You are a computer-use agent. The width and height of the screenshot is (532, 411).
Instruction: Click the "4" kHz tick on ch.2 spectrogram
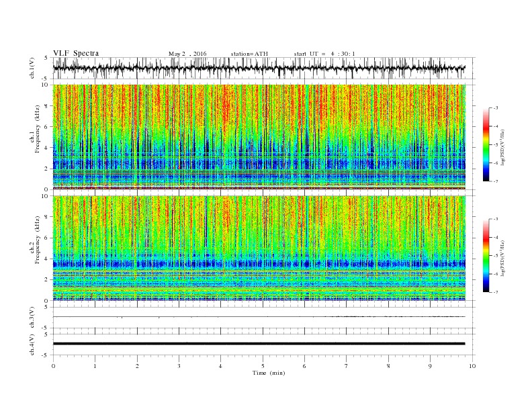pos(46,259)
